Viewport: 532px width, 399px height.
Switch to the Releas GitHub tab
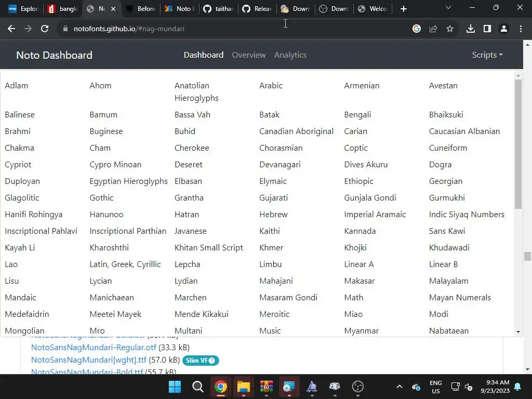pos(258,9)
